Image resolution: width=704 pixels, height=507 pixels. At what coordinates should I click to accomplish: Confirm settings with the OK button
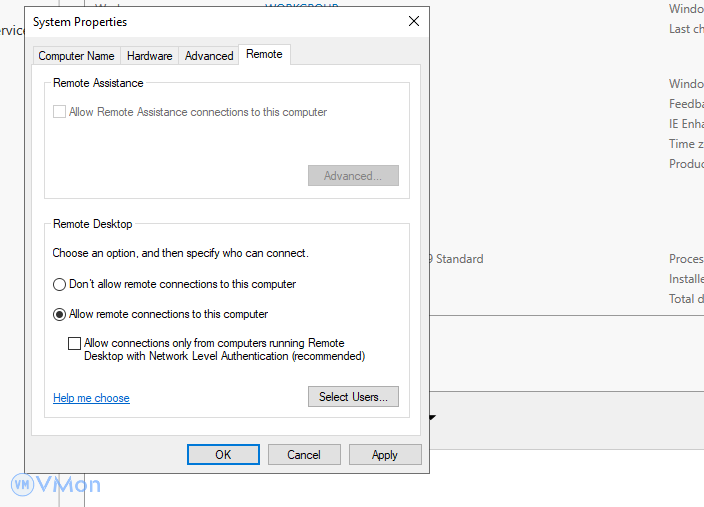(223, 455)
